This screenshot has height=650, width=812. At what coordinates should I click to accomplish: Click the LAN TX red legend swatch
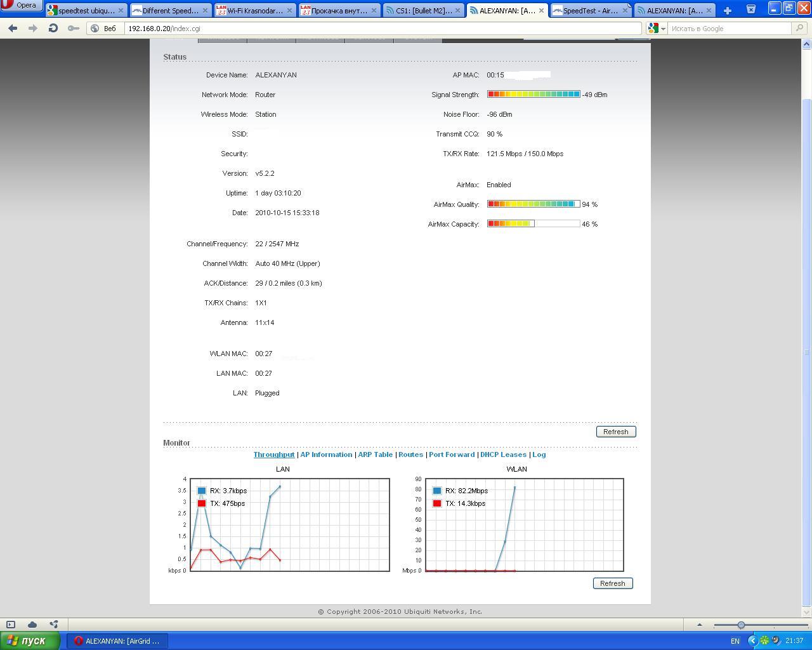[202, 503]
